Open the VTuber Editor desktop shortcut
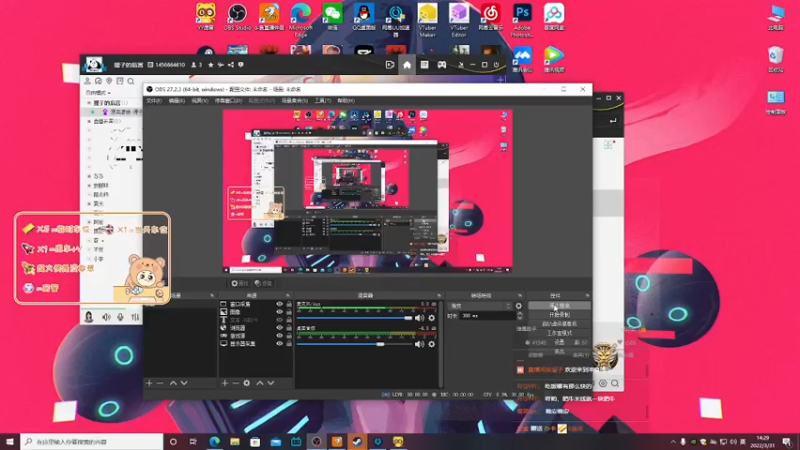This screenshot has width=800, height=450. 459,19
